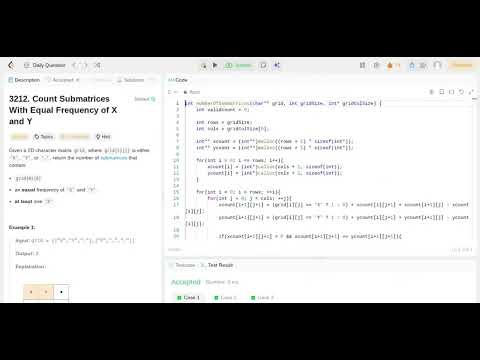The height and width of the screenshot is (360, 480).
Task: Open the notes icon beside Submit
Action: point(263,65)
